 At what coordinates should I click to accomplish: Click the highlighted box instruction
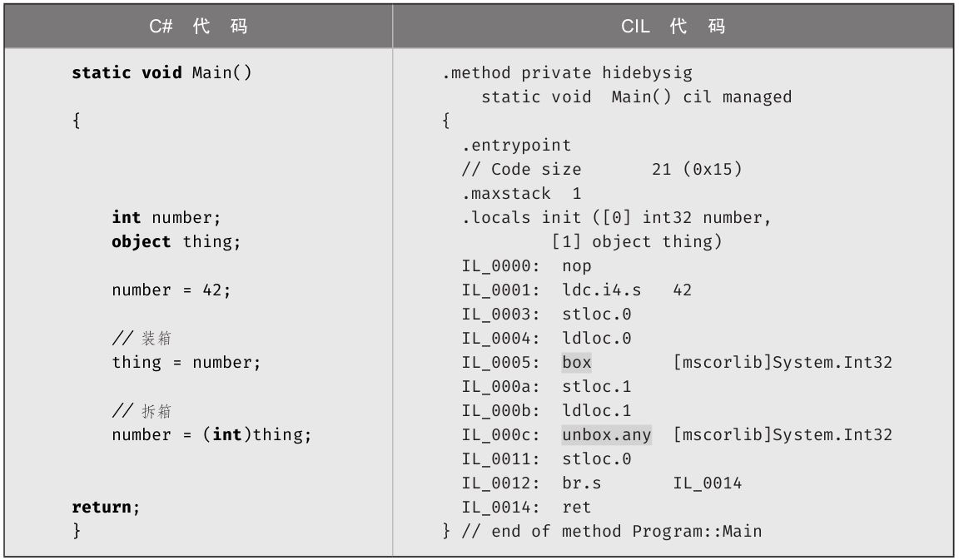pyautogui.click(x=576, y=362)
